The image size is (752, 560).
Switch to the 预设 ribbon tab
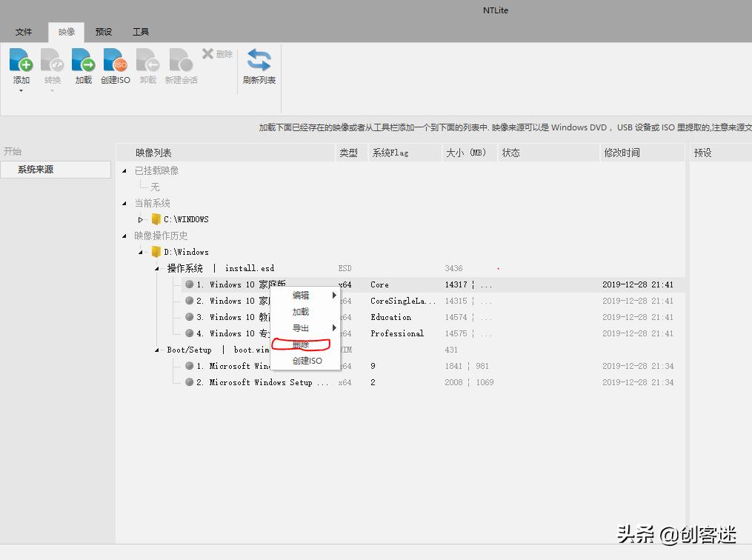click(x=103, y=32)
